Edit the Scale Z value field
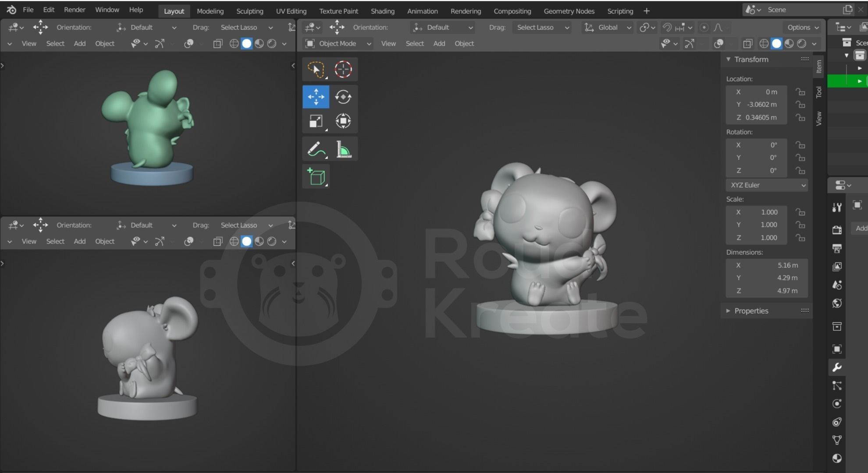Screen dimensions: 868x473 click(757, 237)
